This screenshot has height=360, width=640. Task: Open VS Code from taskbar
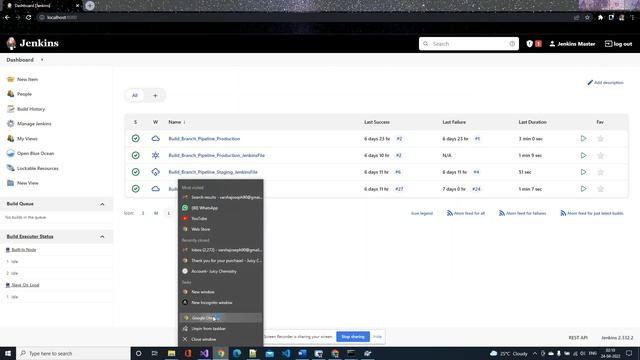[286, 353]
